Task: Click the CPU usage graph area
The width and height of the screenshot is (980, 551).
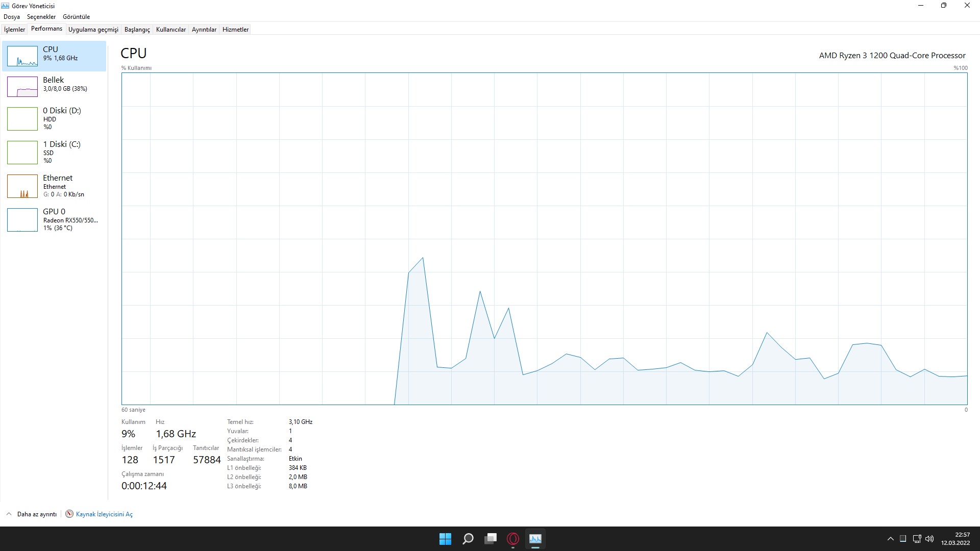Action: click(x=544, y=239)
